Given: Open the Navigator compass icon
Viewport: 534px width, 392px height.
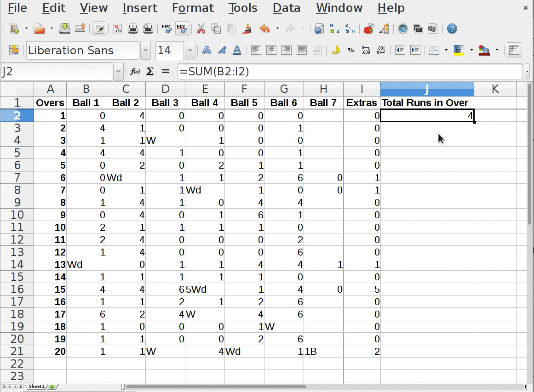Looking at the screenshot, I should tap(403, 29).
